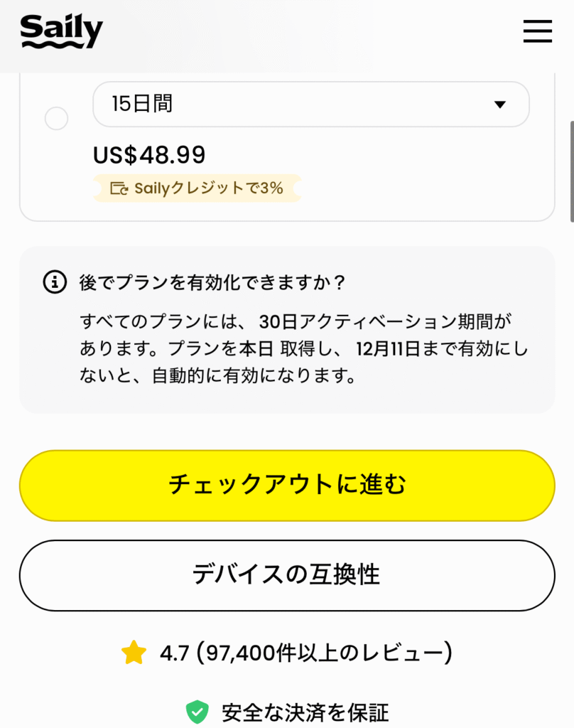Click the US$48.99 price
574x728 pixels.
(149, 154)
